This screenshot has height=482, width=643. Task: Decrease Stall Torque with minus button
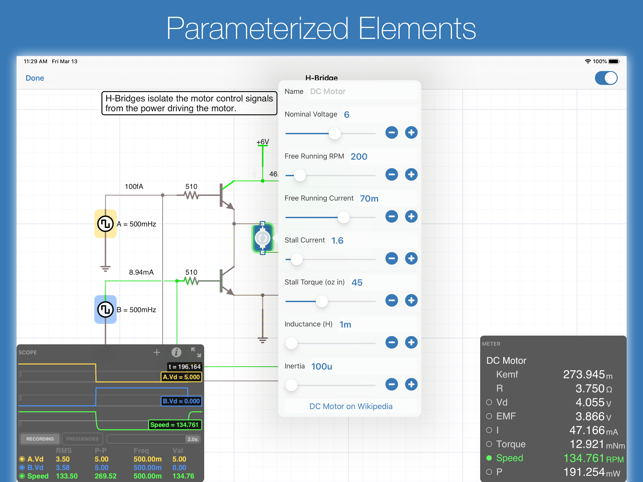click(x=392, y=300)
